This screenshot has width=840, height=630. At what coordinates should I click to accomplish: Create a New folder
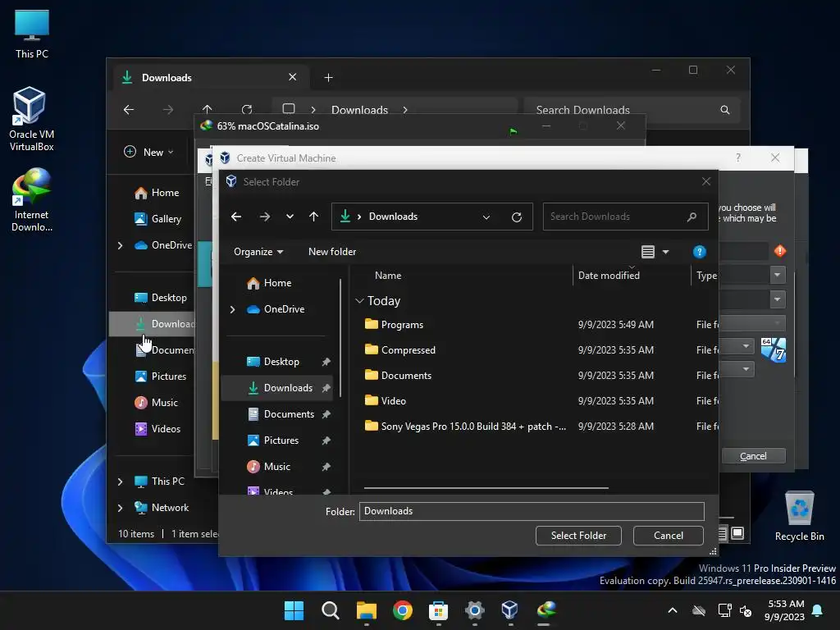click(332, 252)
